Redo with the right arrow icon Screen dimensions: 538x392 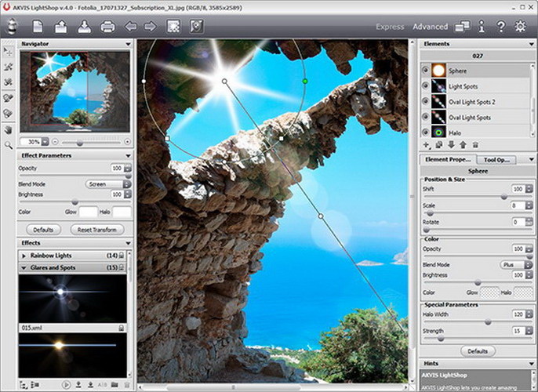point(151,27)
